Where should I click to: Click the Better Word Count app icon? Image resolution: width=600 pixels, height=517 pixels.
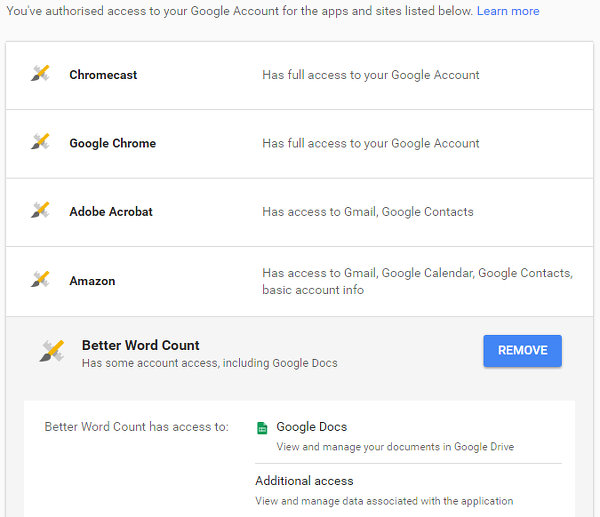tap(52, 351)
